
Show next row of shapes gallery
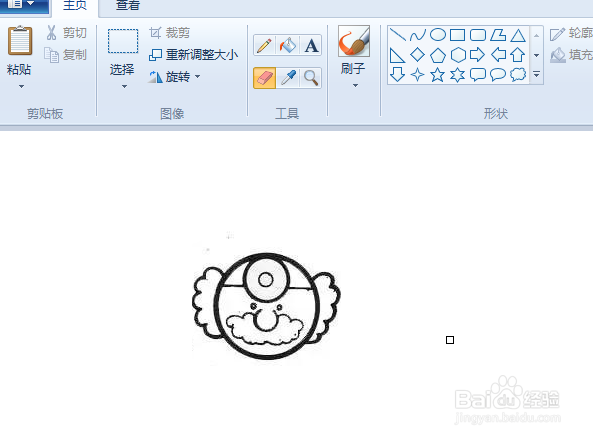(x=536, y=55)
